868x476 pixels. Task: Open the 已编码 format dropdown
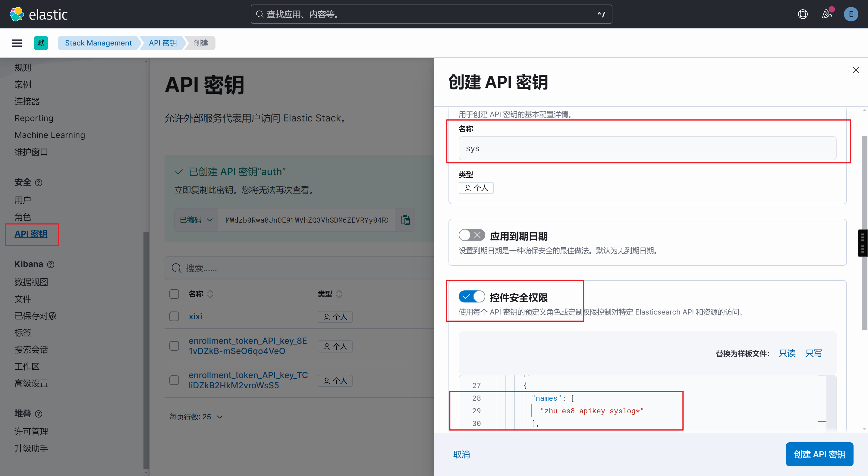pyautogui.click(x=196, y=220)
